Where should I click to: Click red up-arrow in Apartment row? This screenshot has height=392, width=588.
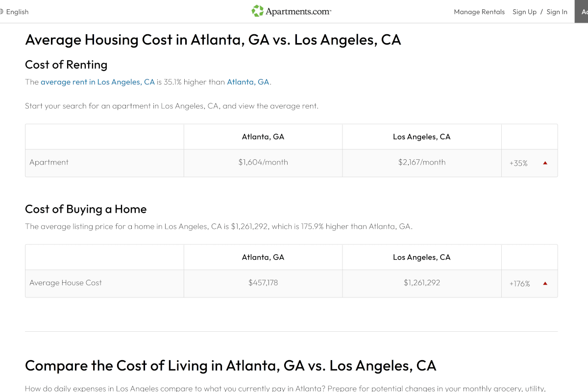point(545,163)
